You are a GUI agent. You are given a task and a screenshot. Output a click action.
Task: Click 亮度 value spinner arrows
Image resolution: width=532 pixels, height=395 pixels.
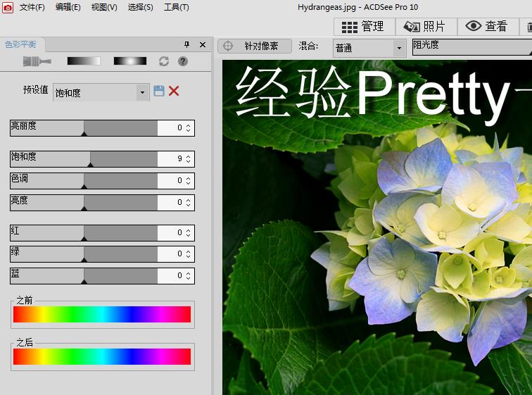189,203
